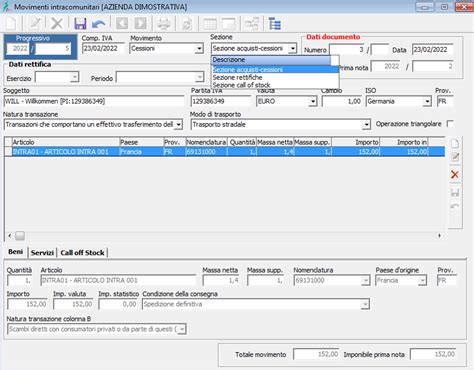Click the linked documents toolbar icon

click(x=252, y=24)
